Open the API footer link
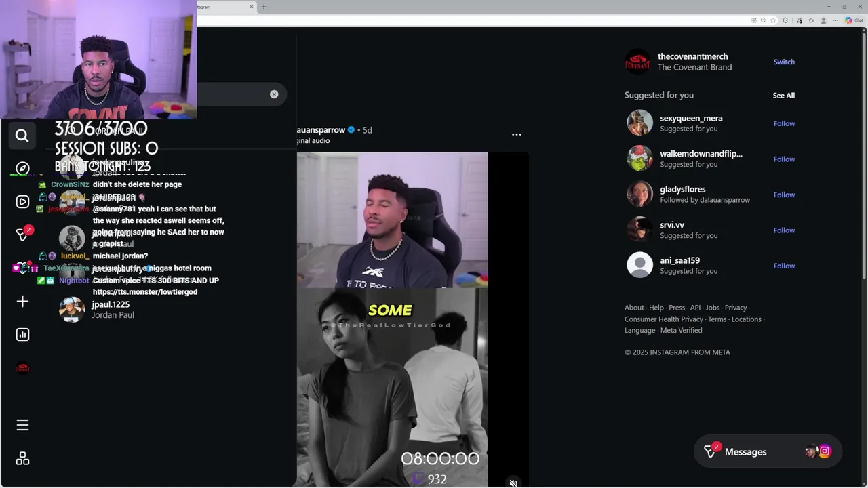The width and height of the screenshot is (868, 488). point(695,308)
